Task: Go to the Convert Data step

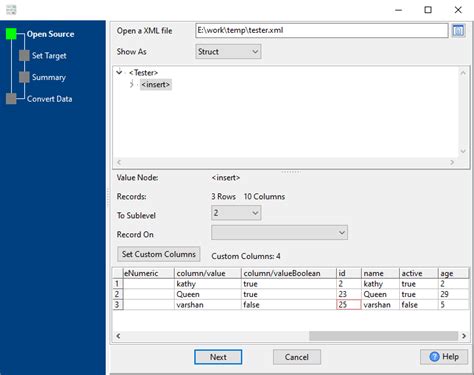Action: click(x=49, y=99)
